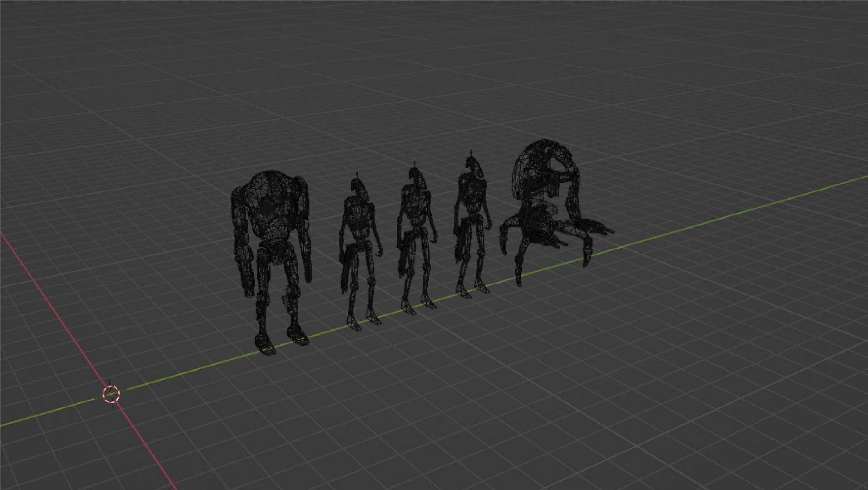Screen dimensions: 868x490
Task: Click the 3D cursor at the world origin
Action: pyautogui.click(x=111, y=394)
